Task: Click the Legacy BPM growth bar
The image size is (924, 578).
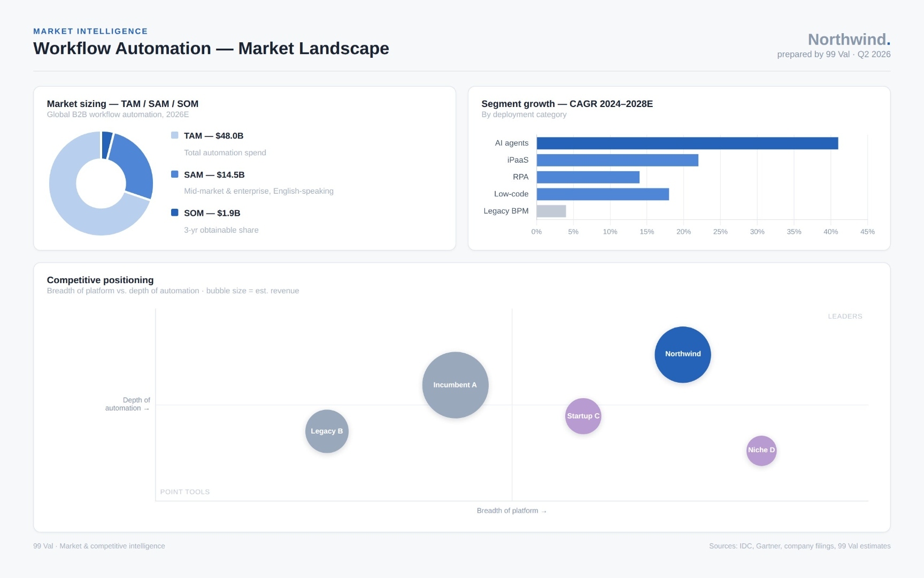Action: point(551,211)
